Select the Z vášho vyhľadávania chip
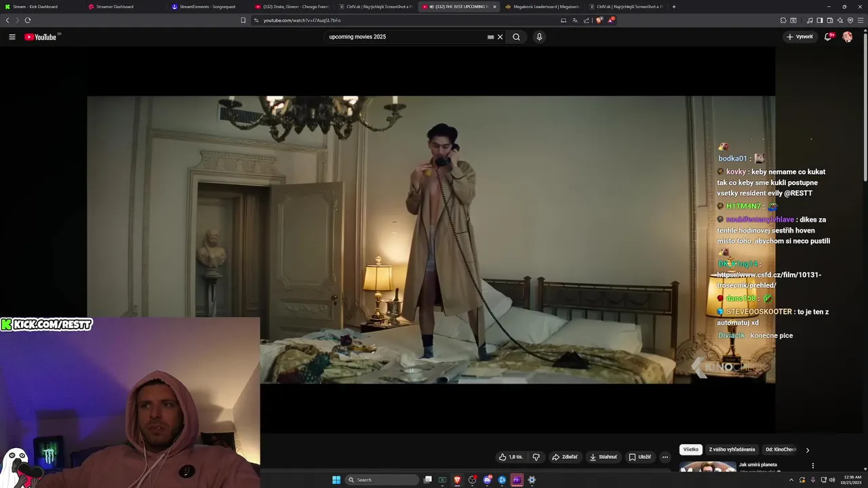The image size is (868, 488). tap(732, 449)
